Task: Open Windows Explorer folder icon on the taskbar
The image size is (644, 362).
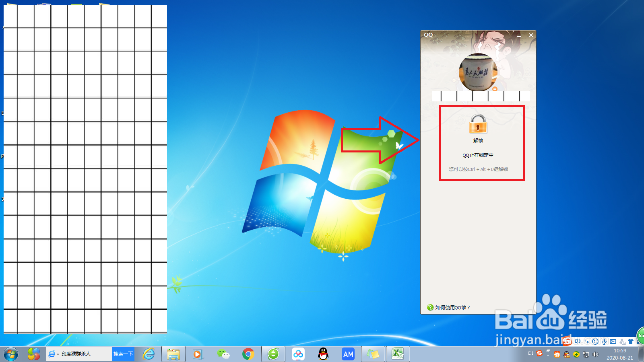Action: (x=173, y=354)
